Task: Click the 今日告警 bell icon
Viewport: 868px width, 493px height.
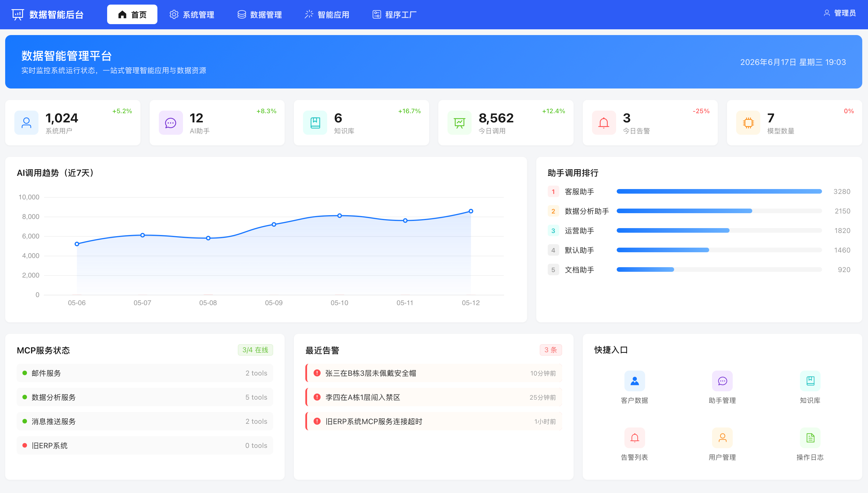Action: (604, 123)
